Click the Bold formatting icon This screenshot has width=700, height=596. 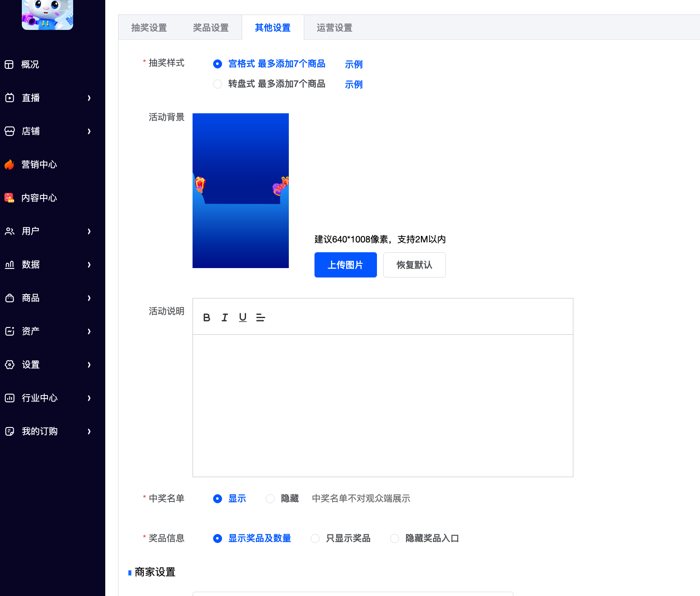207,317
